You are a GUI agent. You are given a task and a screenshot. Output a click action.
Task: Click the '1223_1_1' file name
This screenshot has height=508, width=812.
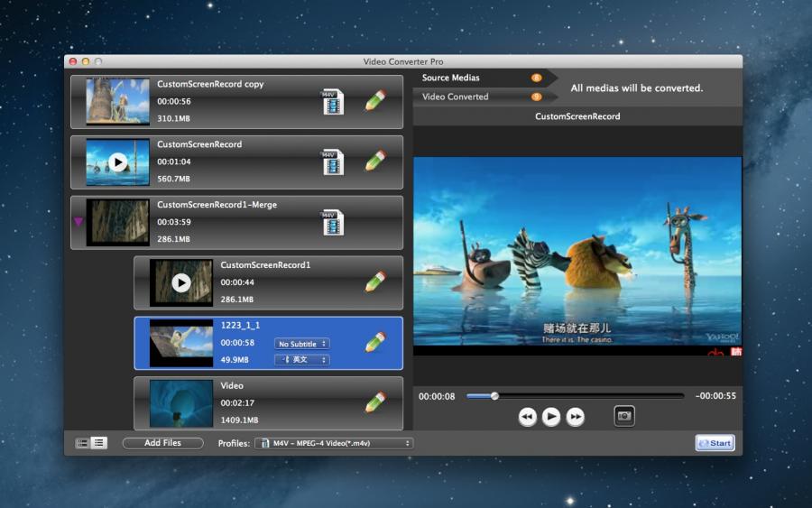coord(240,325)
